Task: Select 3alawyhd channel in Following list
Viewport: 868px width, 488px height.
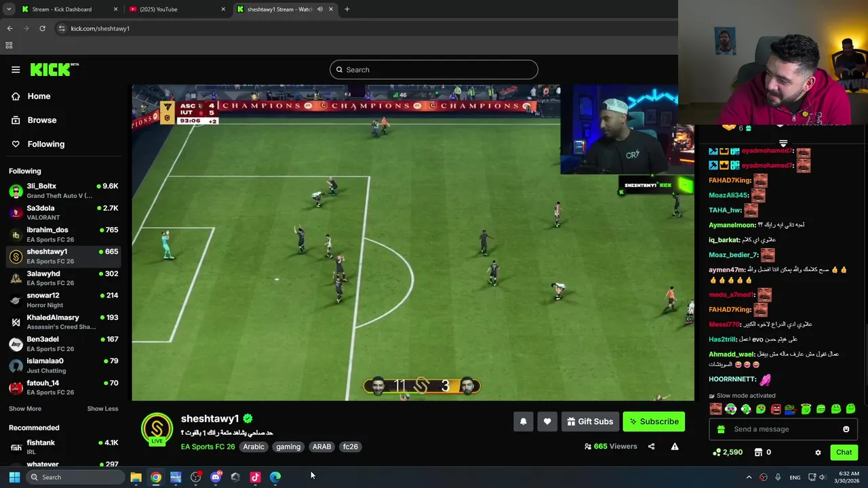Action: 64,278
